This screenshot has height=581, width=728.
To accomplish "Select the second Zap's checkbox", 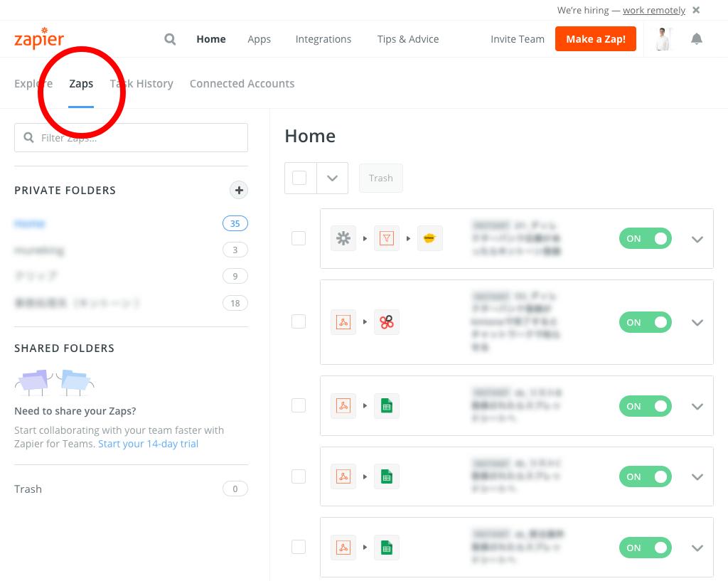I will point(299,321).
